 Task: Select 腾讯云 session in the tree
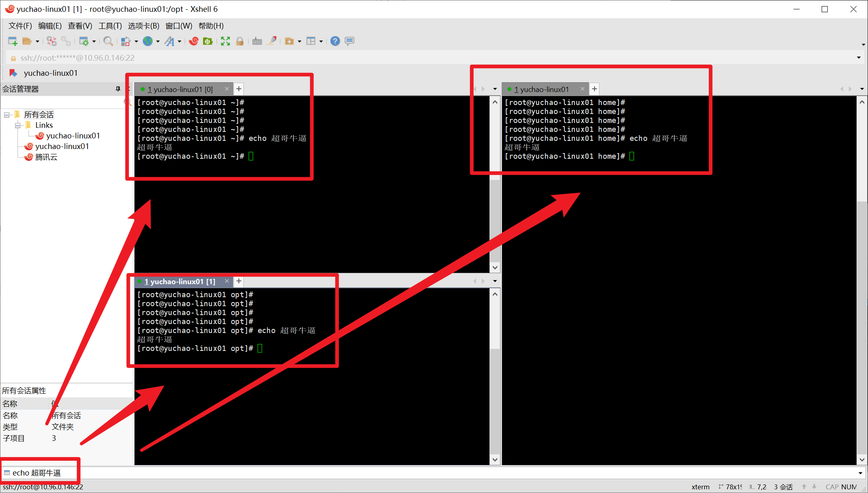[46, 157]
